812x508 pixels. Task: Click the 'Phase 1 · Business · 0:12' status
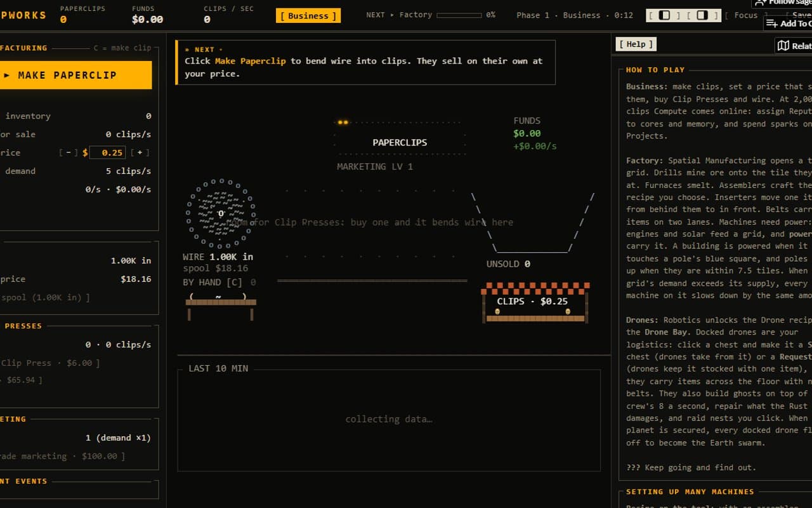(575, 15)
